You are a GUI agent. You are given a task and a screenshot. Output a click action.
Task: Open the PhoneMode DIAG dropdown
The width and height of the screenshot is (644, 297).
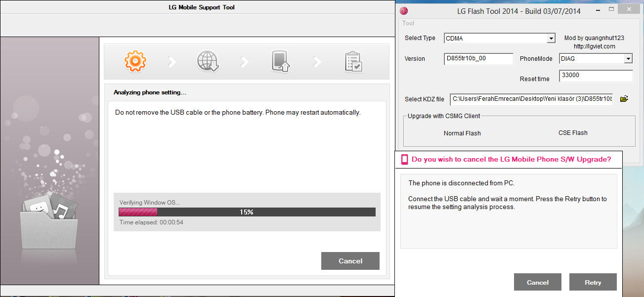tap(628, 58)
